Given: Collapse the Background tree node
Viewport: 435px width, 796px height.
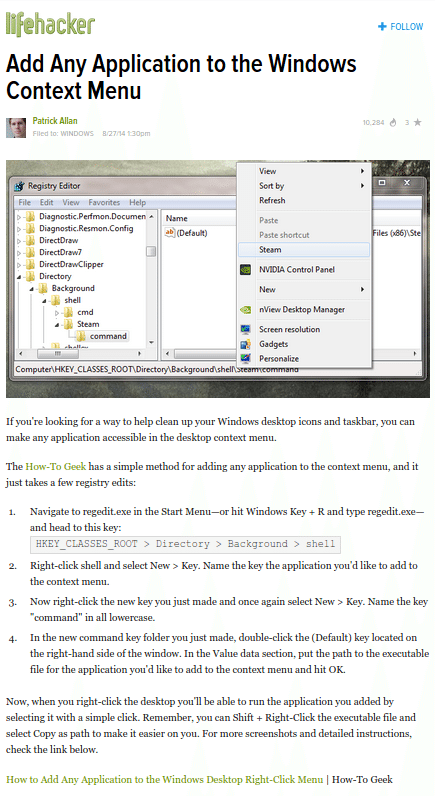Looking at the screenshot, I should tap(31, 288).
